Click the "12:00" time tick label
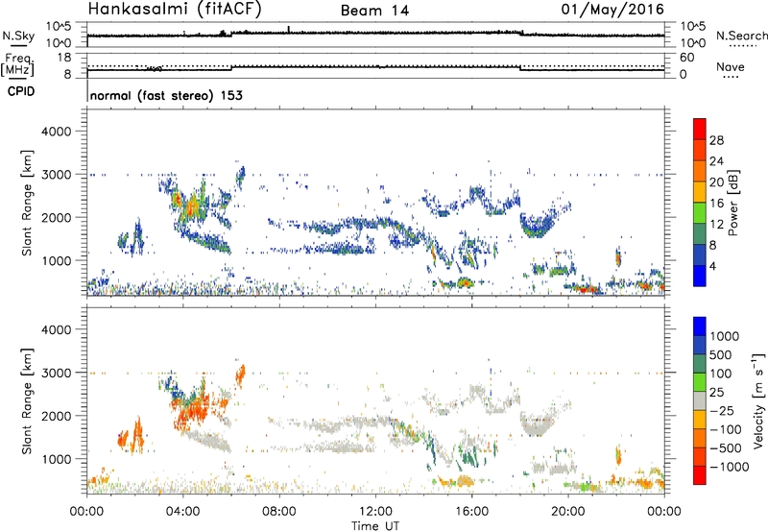Image resolution: width=768 pixels, height=532 pixels. click(375, 512)
